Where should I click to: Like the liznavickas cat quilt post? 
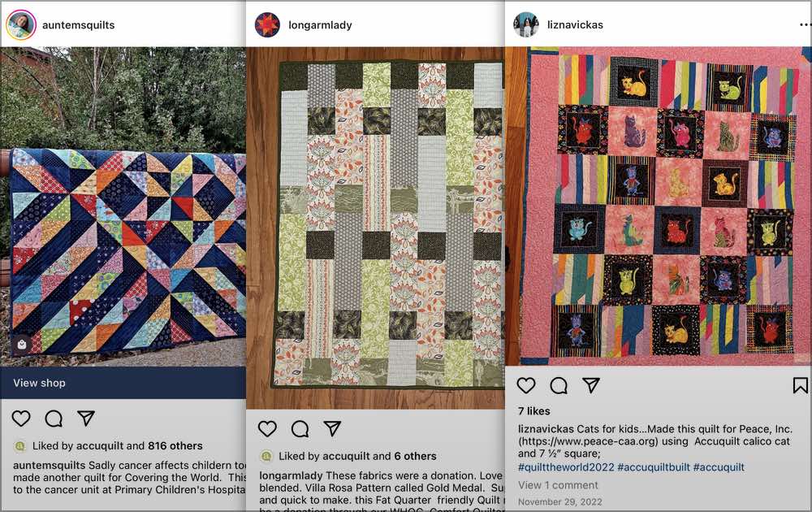[x=526, y=385]
